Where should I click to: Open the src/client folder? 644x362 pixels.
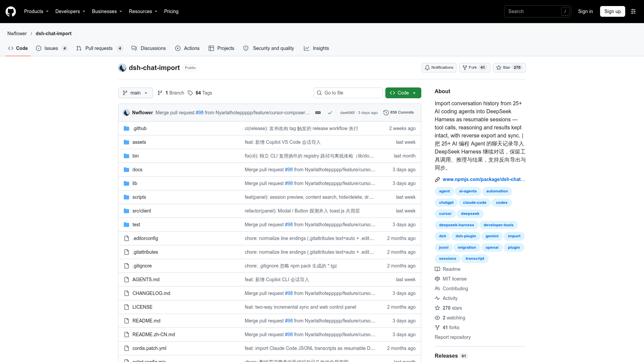tap(142, 211)
